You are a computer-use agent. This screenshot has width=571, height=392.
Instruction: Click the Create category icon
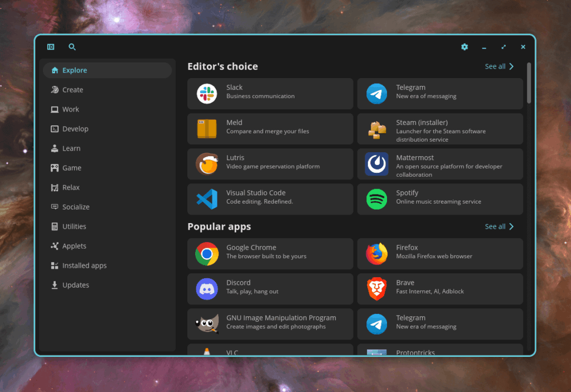pyautogui.click(x=55, y=90)
